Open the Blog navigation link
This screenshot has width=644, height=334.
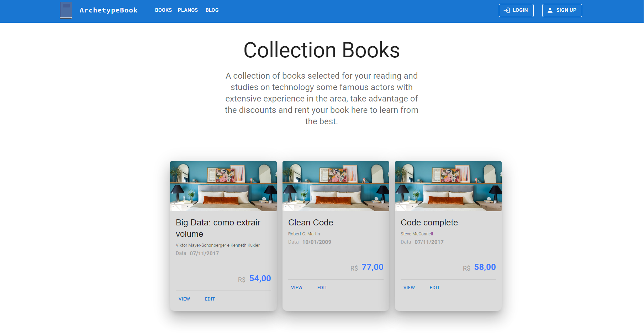[x=212, y=10]
